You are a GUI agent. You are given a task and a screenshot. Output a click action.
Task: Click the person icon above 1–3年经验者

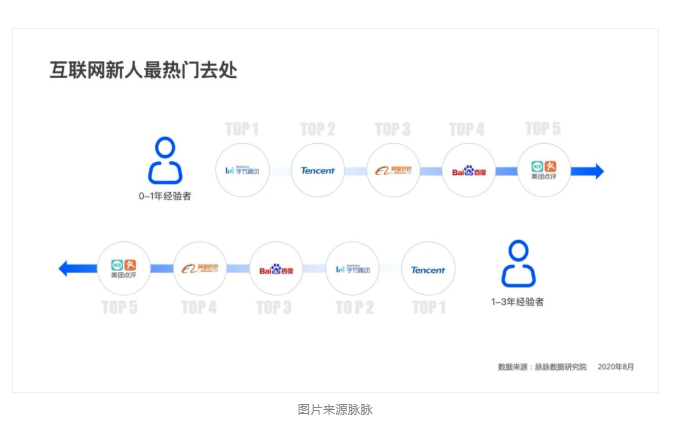click(x=518, y=264)
